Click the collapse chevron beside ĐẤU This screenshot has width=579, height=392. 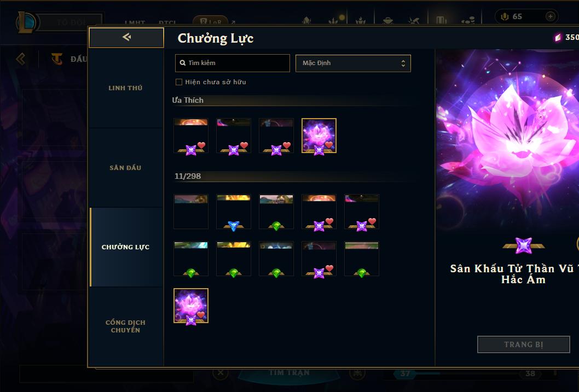coord(21,58)
